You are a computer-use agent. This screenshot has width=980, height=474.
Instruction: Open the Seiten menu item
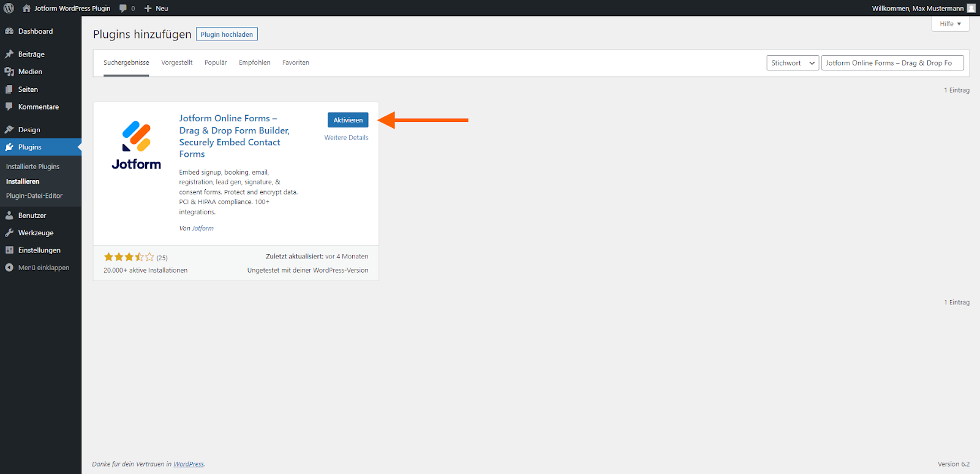[40, 89]
